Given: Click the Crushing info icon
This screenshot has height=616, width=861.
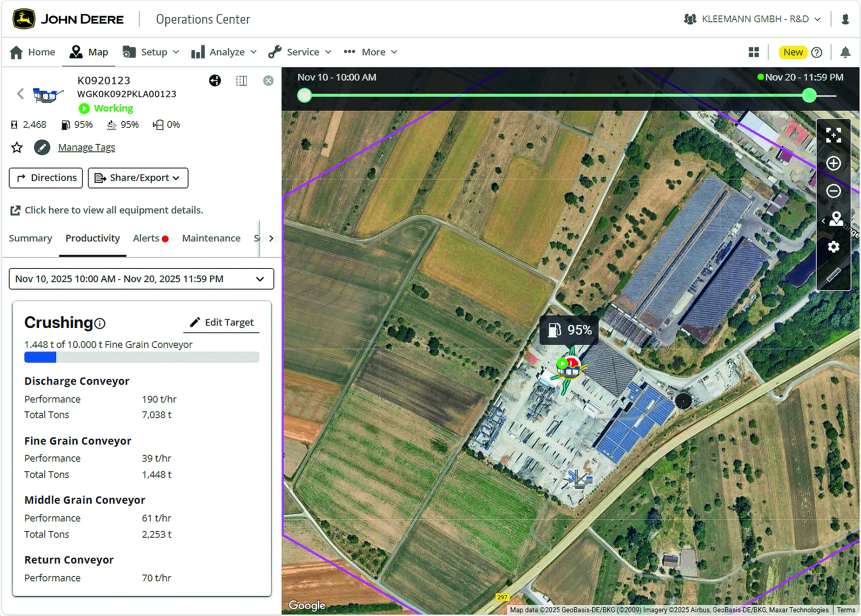Looking at the screenshot, I should [100, 324].
